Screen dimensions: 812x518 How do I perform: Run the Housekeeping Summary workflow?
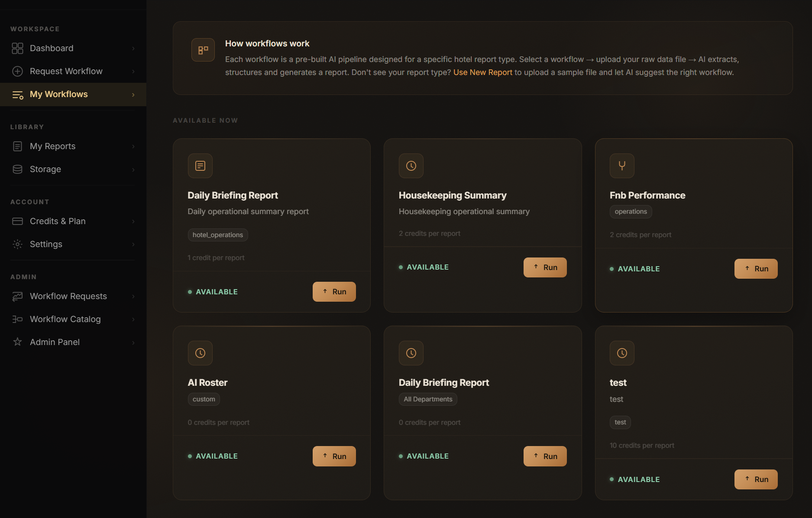545,267
